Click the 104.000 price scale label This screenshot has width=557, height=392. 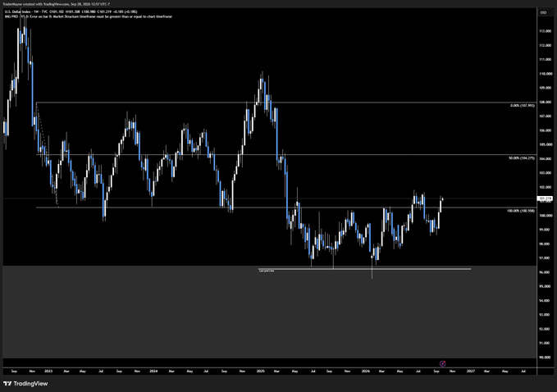point(546,159)
